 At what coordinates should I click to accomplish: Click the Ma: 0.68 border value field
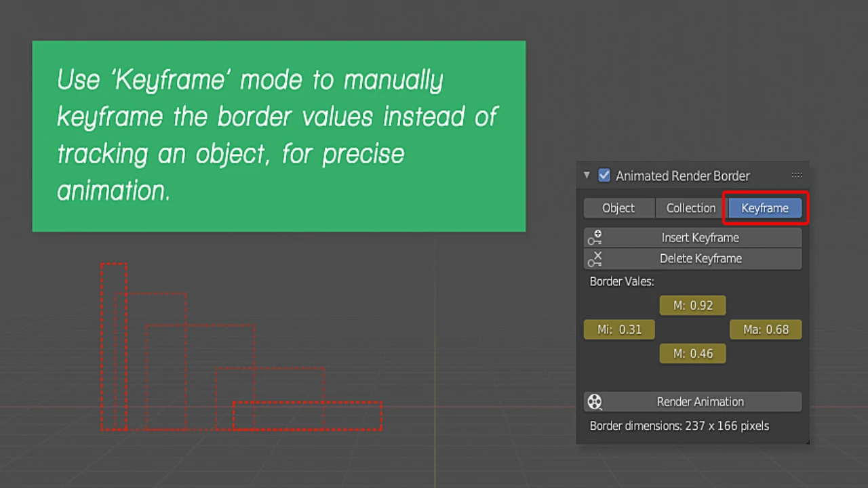(x=766, y=330)
